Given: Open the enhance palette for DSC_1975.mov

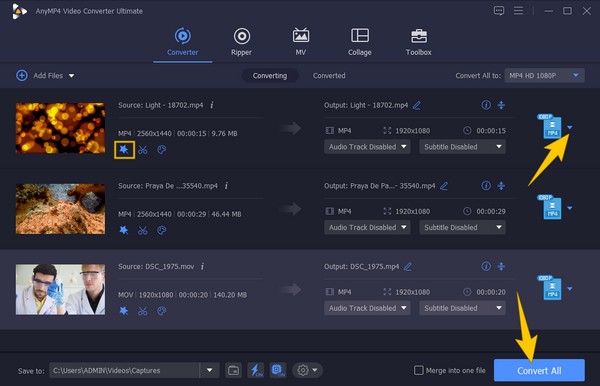Looking at the screenshot, I should pos(162,311).
